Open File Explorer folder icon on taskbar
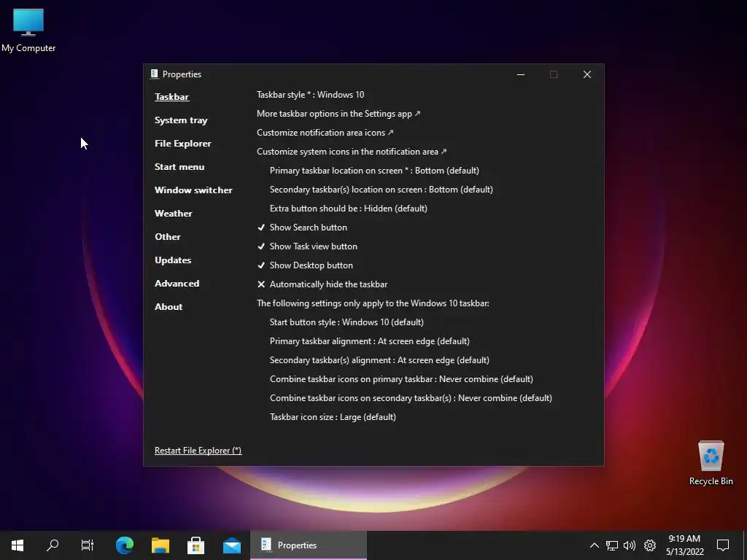The height and width of the screenshot is (560, 747). point(160,545)
